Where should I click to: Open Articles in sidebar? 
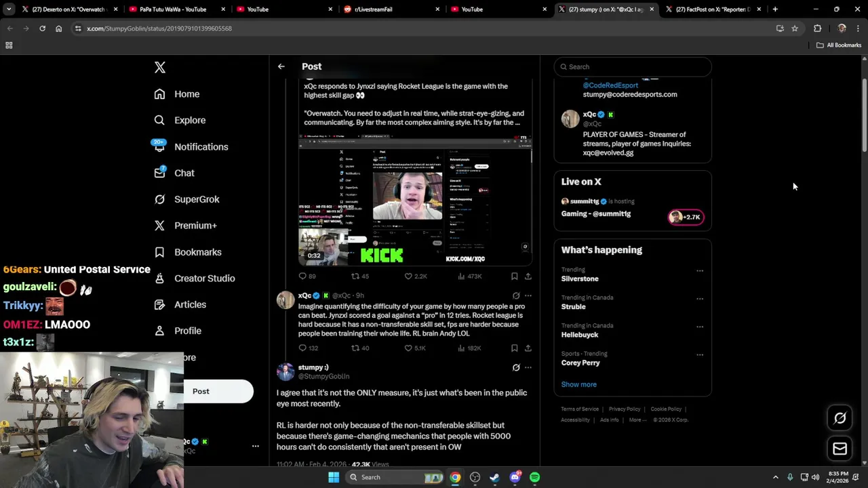click(x=180, y=305)
